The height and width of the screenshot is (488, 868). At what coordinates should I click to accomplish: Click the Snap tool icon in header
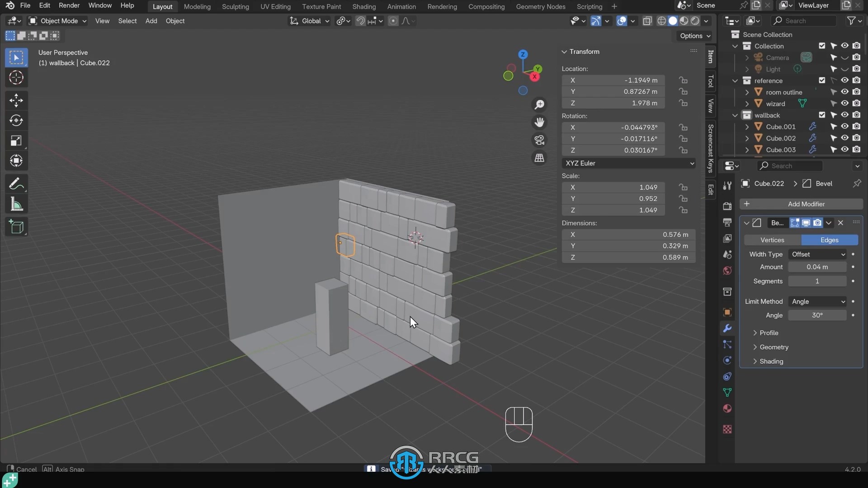coord(359,20)
